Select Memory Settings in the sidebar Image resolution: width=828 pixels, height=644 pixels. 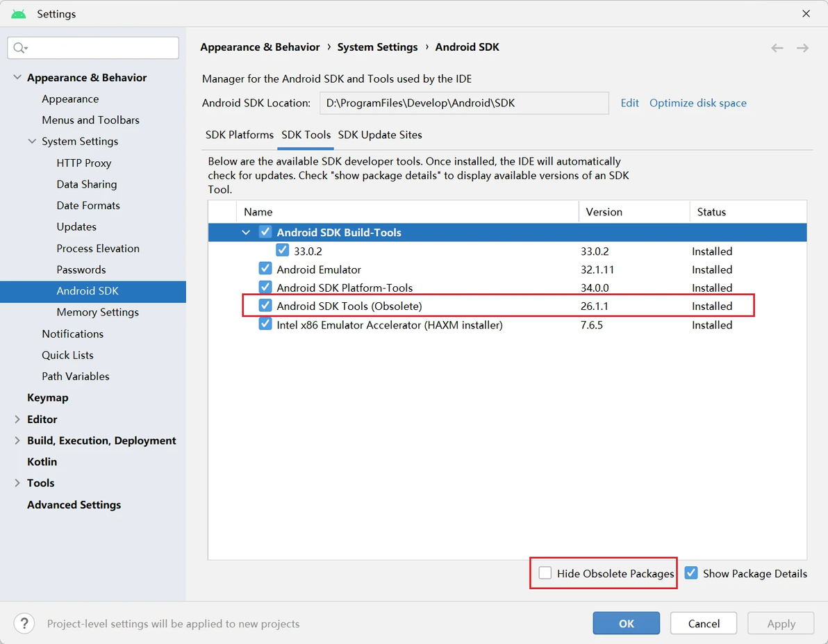tap(97, 312)
